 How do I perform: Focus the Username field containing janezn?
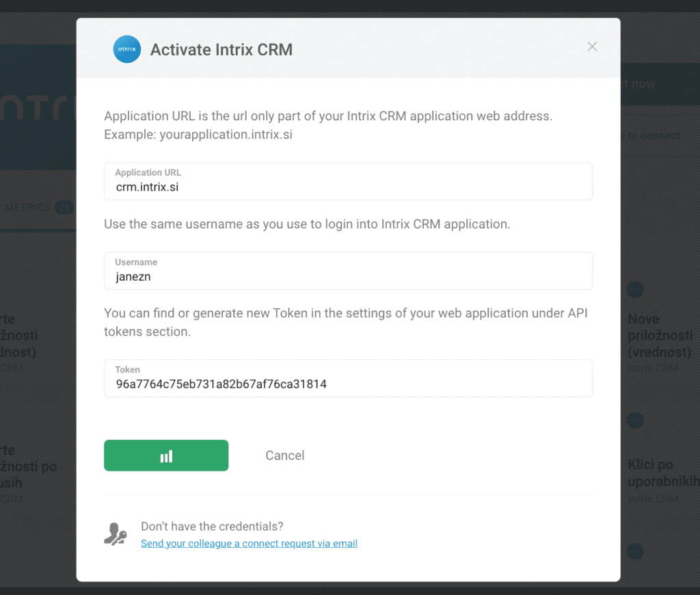(x=348, y=271)
